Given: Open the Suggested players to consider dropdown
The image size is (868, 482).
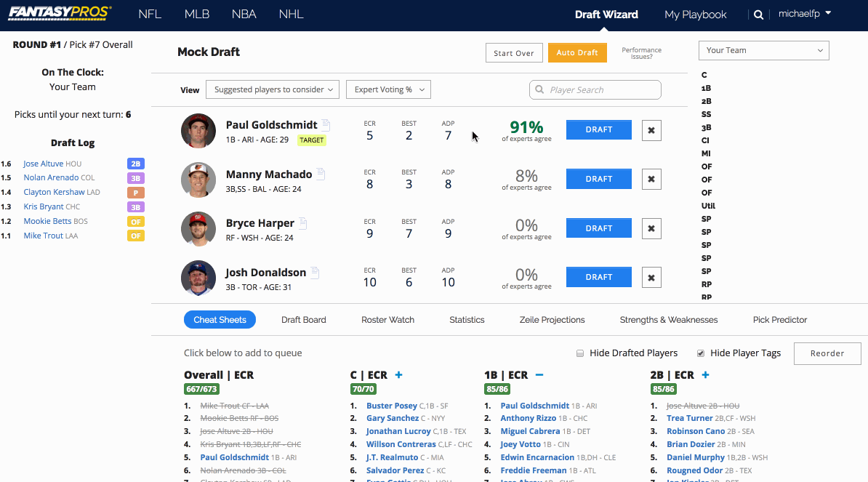Looking at the screenshot, I should pyautogui.click(x=272, y=89).
